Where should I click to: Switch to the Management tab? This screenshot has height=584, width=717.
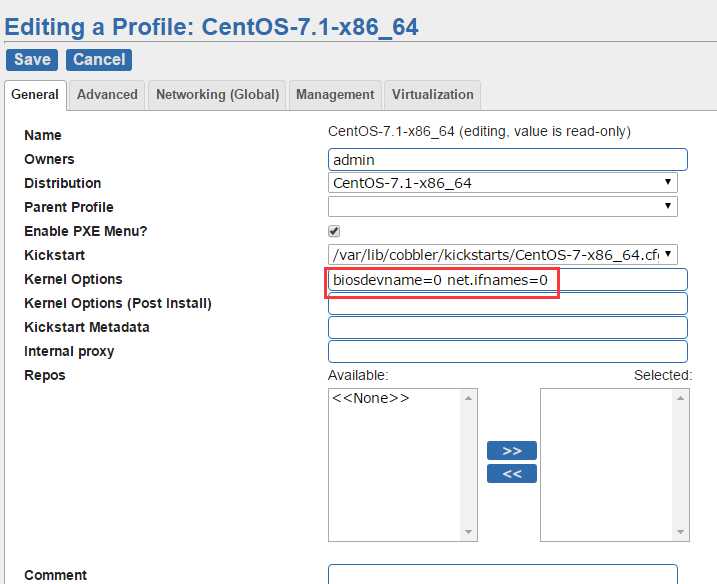[335, 95]
